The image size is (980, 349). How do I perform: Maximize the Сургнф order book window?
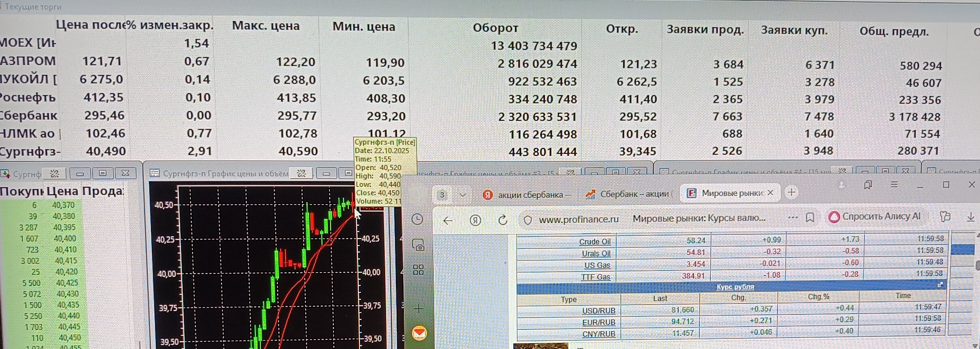point(103,173)
